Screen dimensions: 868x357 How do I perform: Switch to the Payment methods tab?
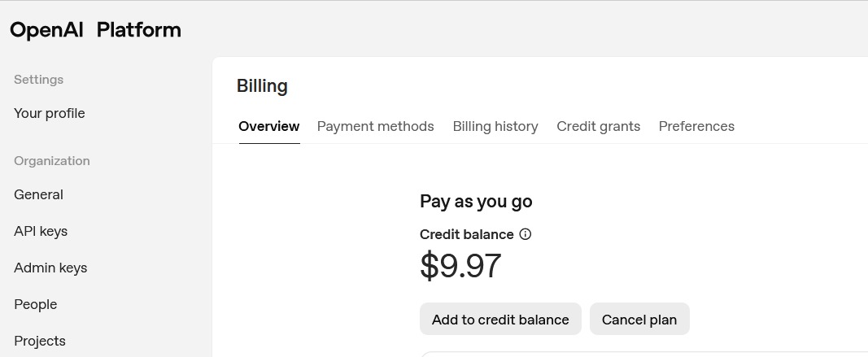point(376,126)
